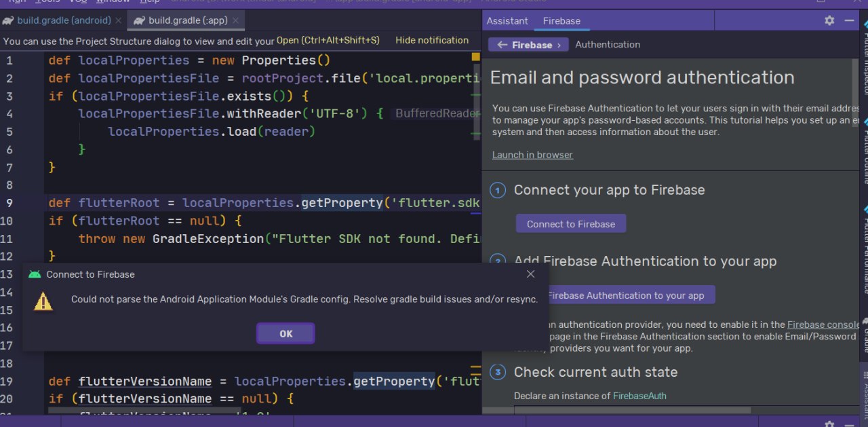868x427 pixels.
Task: Open the Help menu
Action: [x=149, y=2]
